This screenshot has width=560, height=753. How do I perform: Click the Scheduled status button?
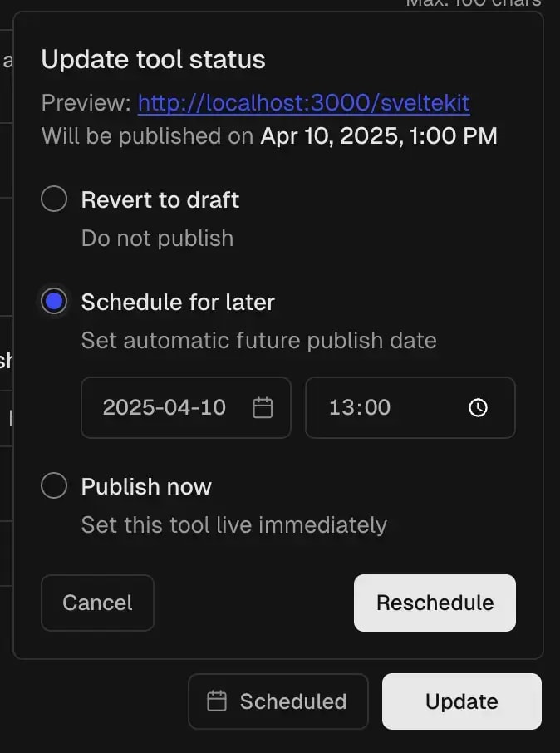278,701
